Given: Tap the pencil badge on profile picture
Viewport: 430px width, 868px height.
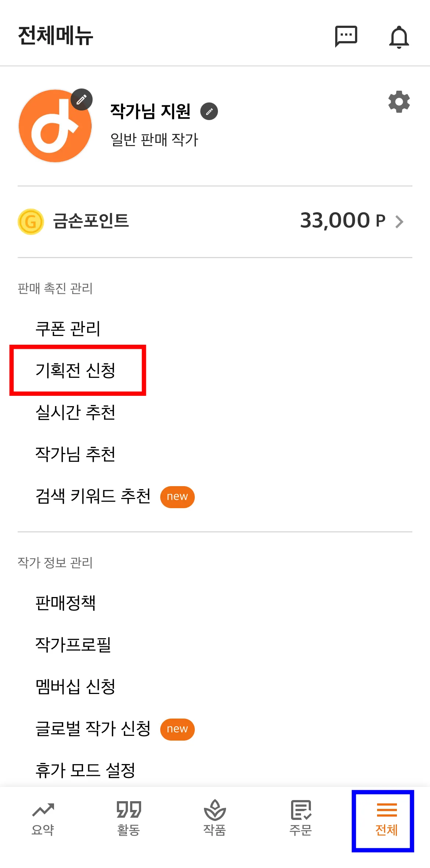Looking at the screenshot, I should click(82, 100).
